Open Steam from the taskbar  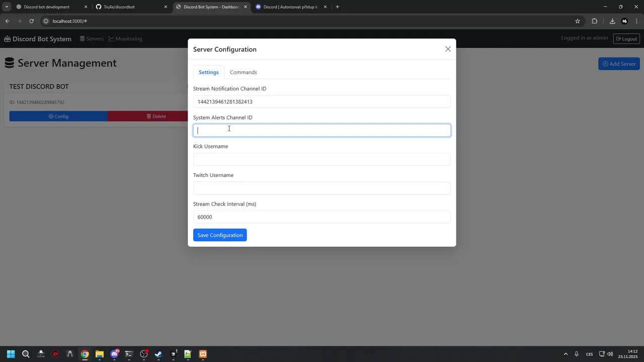tap(158, 354)
